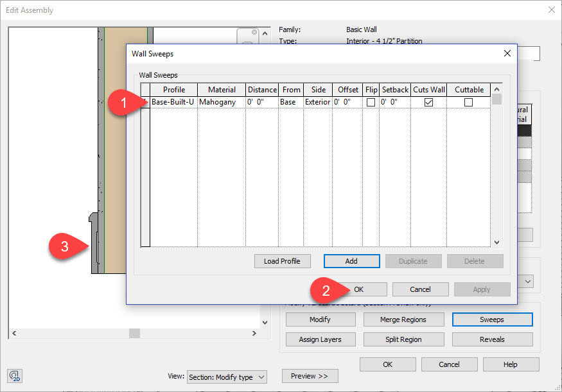Image resolution: width=562 pixels, height=392 pixels.
Task: Open the Sweeps tool in Edit Assembly
Action: [492, 319]
